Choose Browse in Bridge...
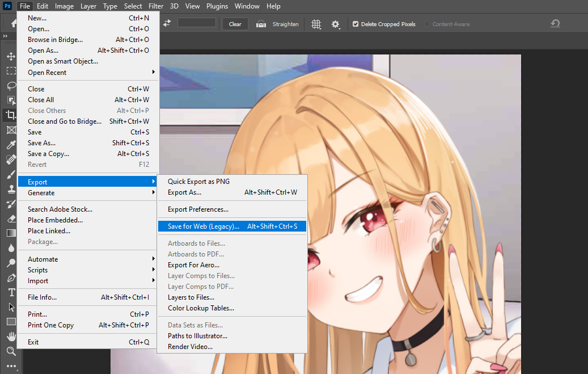Viewport: 588px width, 374px height. (88, 39)
